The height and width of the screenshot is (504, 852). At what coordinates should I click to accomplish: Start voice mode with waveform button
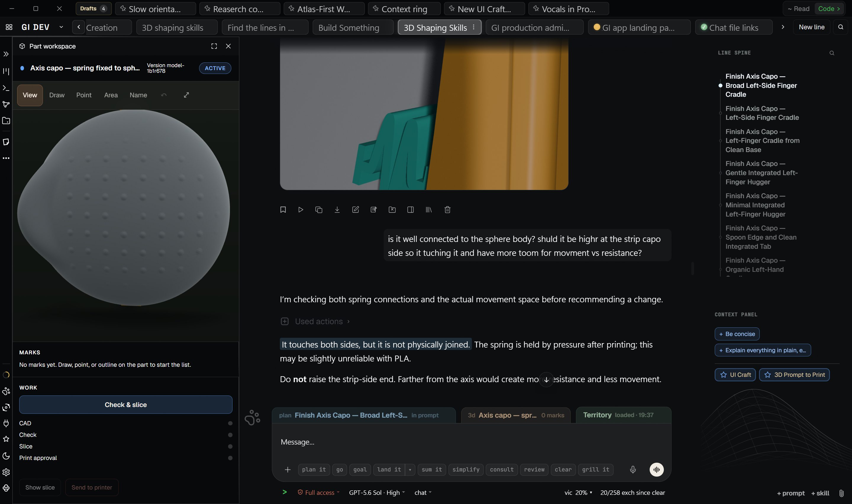(x=657, y=469)
